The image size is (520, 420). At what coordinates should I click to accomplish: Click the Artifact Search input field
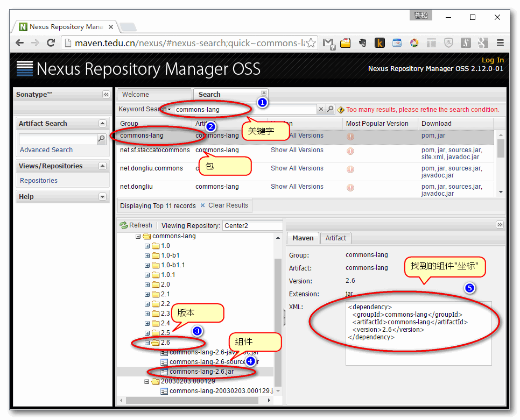(x=58, y=139)
